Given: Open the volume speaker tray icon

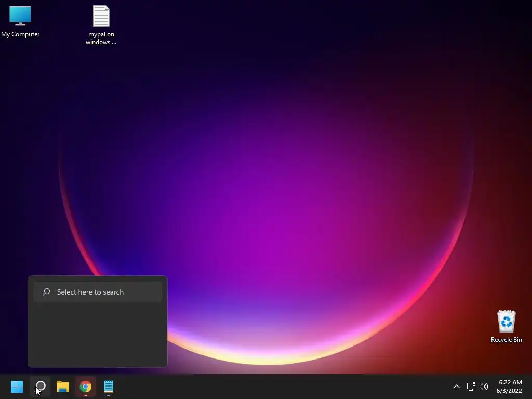Looking at the screenshot, I should pyautogui.click(x=484, y=387).
